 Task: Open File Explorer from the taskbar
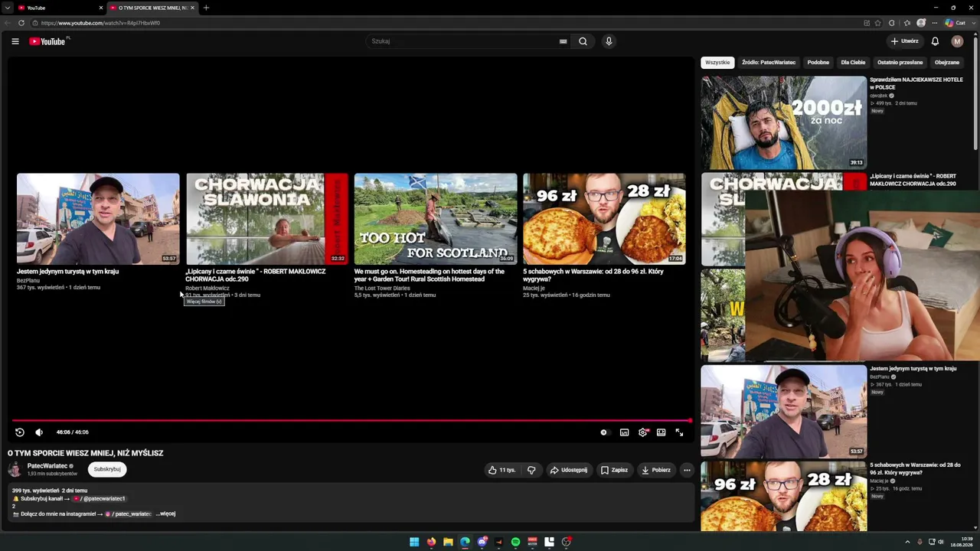448,542
